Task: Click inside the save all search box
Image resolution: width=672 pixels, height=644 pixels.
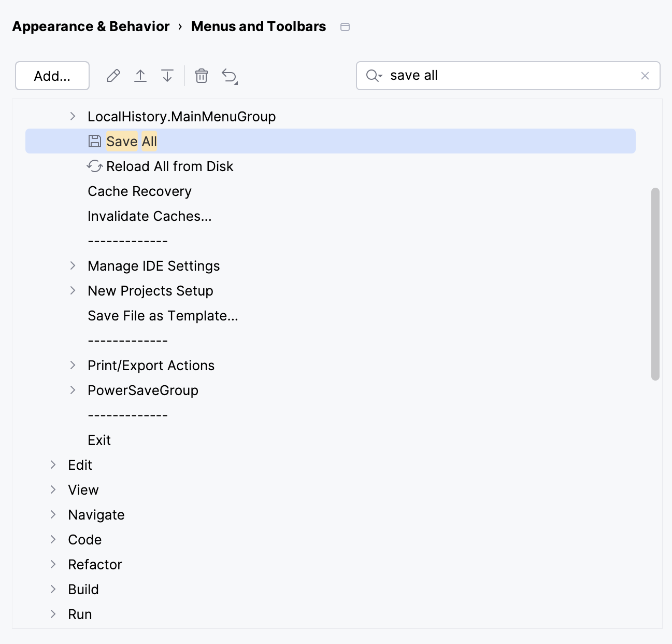Action: [x=466, y=76]
